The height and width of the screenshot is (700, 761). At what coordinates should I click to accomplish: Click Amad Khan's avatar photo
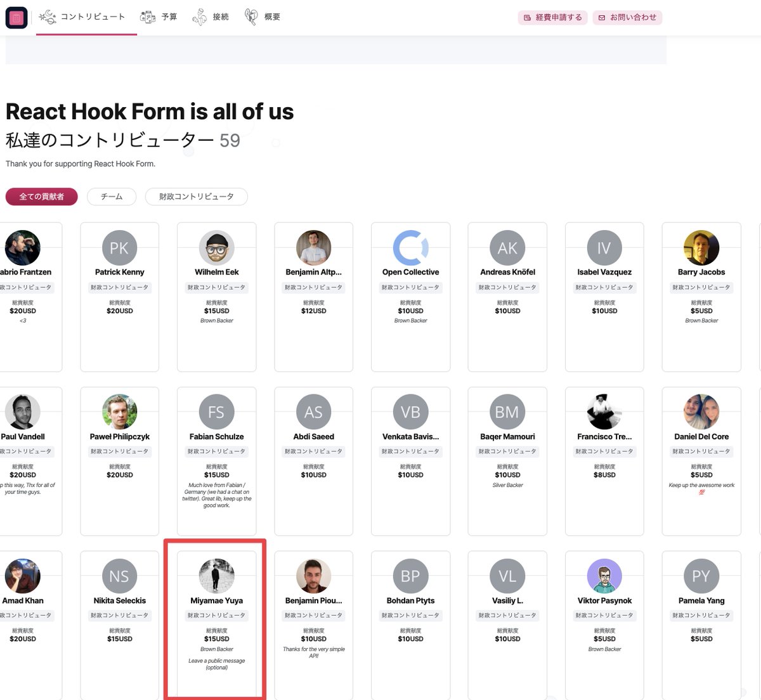click(x=22, y=576)
